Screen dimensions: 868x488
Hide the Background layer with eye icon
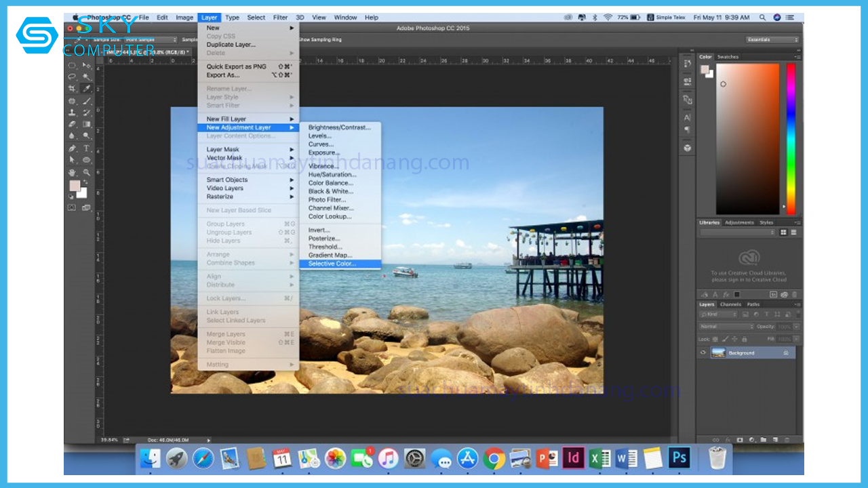(703, 353)
